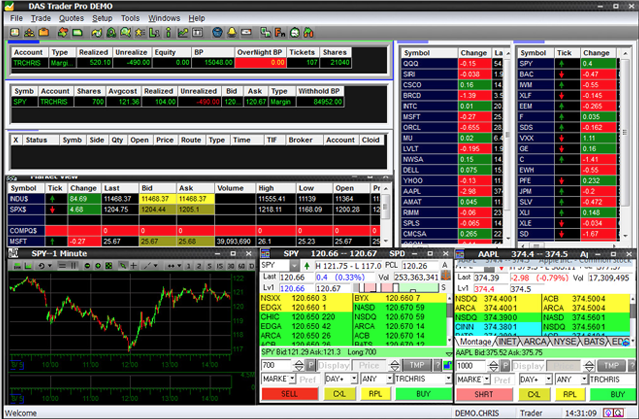The image size is (639, 419).
Task: Click the DAS Trader title bar logo
Action: 9,6
